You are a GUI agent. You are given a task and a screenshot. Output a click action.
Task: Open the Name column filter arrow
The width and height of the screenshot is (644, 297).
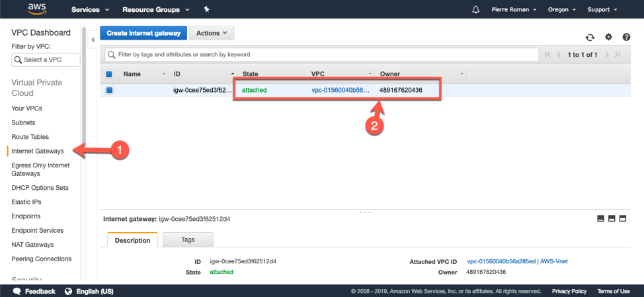164,74
